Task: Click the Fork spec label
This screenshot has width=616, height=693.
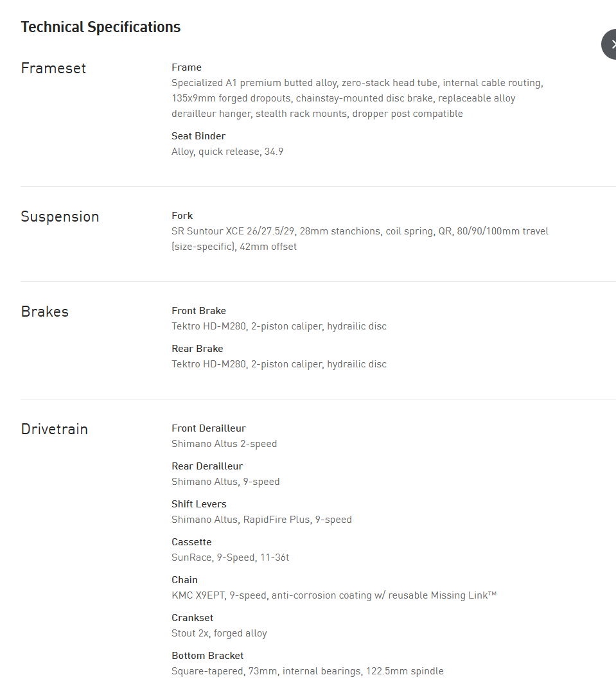Action: point(182,216)
